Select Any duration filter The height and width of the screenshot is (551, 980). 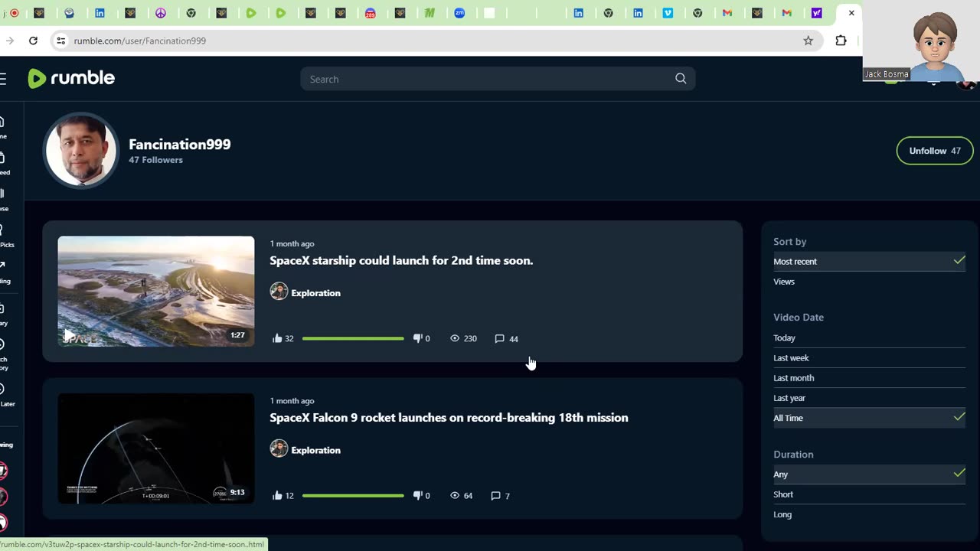point(869,474)
